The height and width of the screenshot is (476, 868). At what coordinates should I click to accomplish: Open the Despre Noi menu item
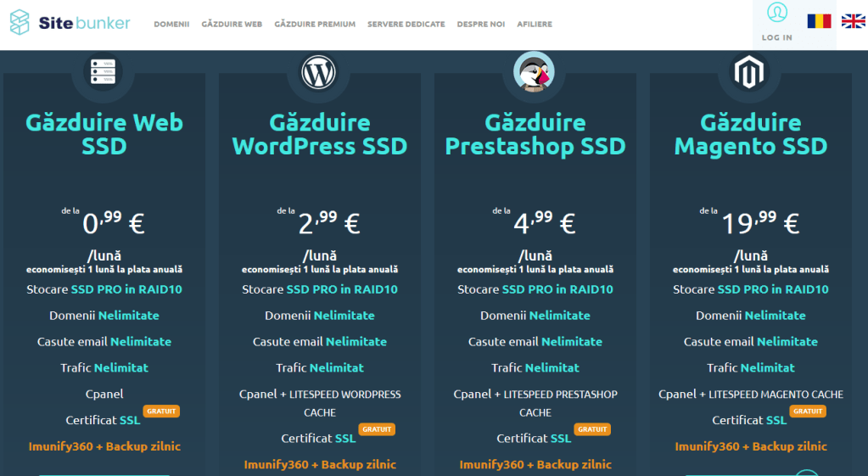[x=480, y=25]
